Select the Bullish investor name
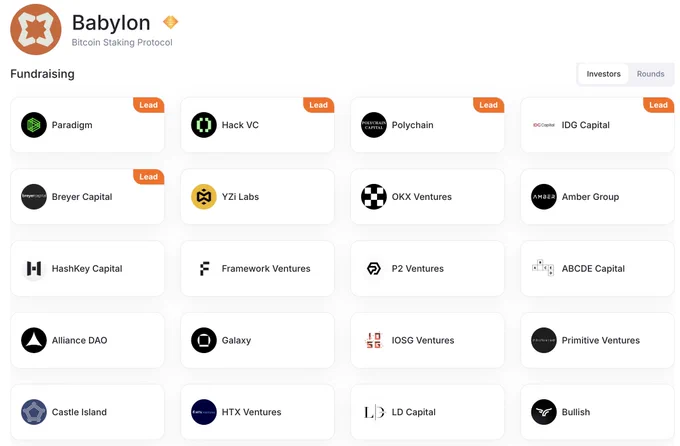This screenshot has height=446, width=680. click(576, 412)
